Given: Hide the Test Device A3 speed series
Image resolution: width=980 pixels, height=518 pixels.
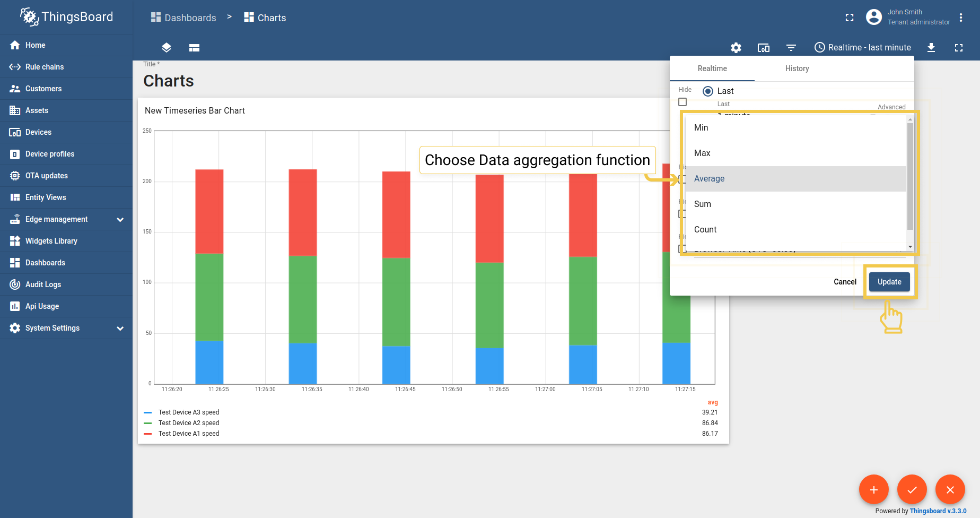Looking at the screenshot, I should [x=188, y=412].
